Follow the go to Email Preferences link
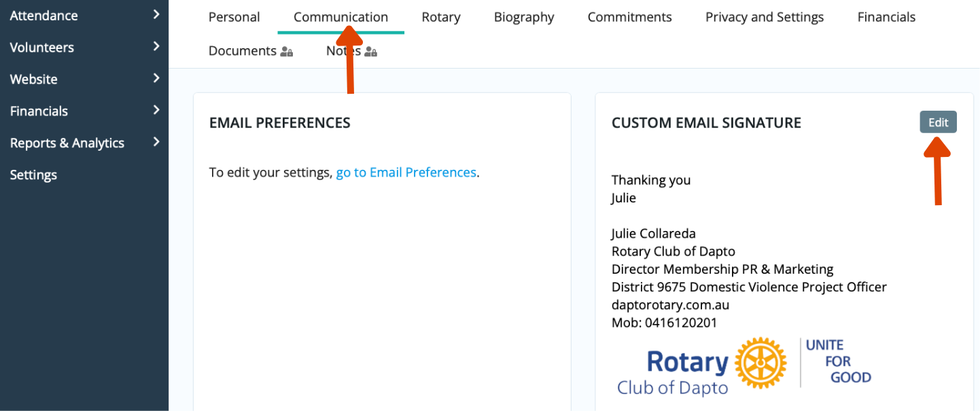Image resolution: width=980 pixels, height=411 pixels. pos(406,173)
